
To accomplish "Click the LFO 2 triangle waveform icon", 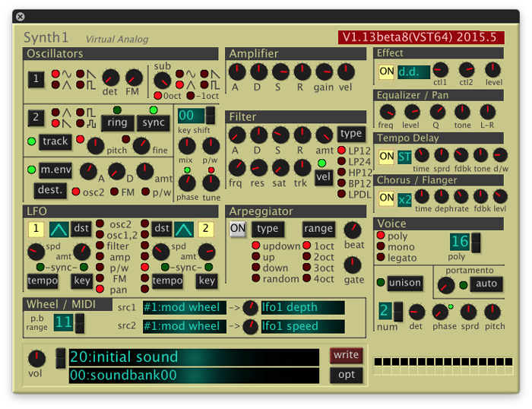I will tap(183, 229).
